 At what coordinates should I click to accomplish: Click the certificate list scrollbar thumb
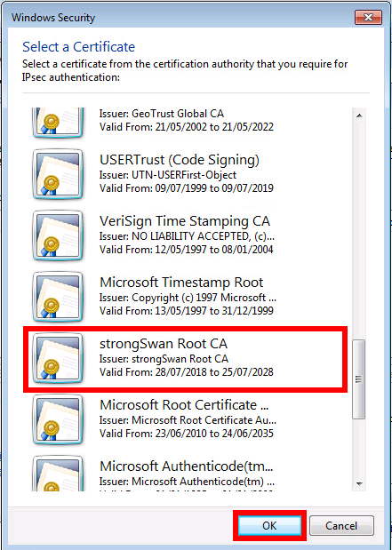click(x=358, y=379)
